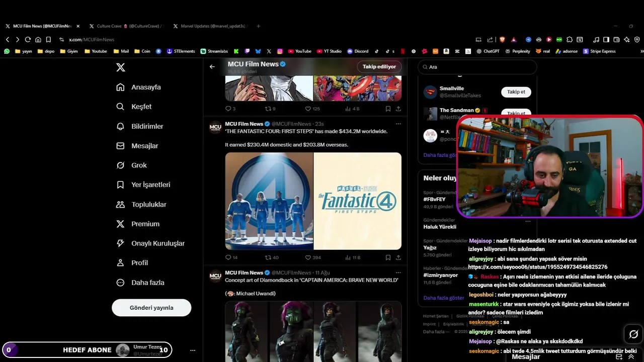Click Daha fazla göster under trends
Viewport: 644px width, 362px height.
click(x=444, y=298)
